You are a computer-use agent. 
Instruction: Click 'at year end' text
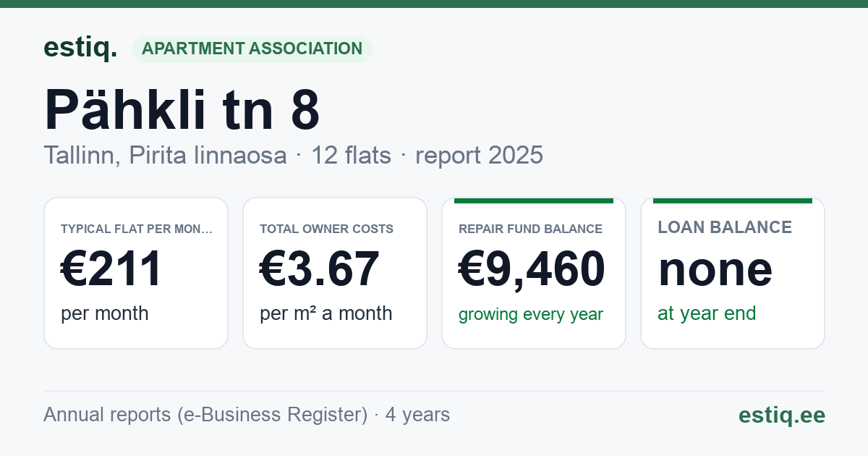(x=707, y=313)
